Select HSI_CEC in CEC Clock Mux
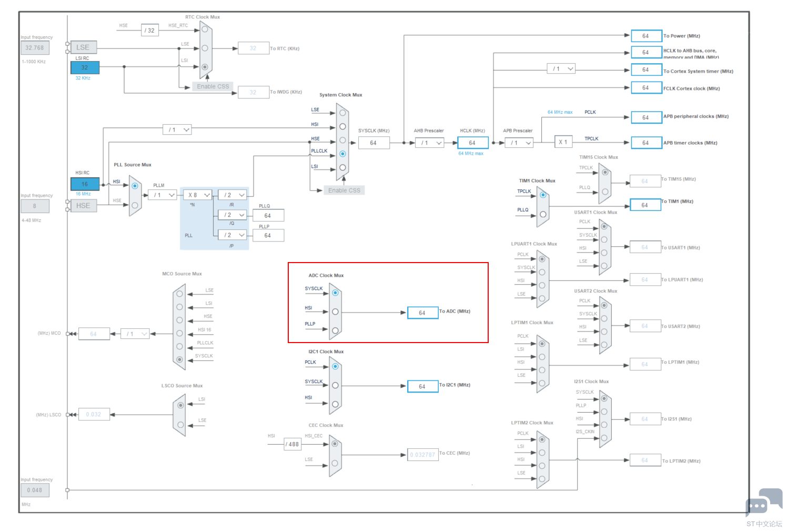The image size is (787, 532). coord(335,444)
